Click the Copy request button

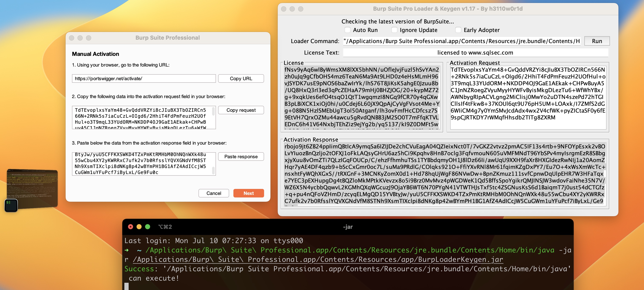(241, 110)
